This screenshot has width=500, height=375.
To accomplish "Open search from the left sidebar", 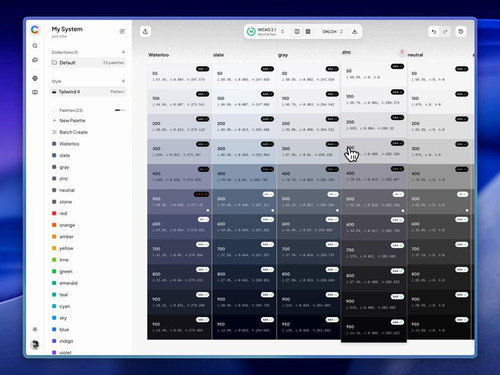I will pos(35,46).
